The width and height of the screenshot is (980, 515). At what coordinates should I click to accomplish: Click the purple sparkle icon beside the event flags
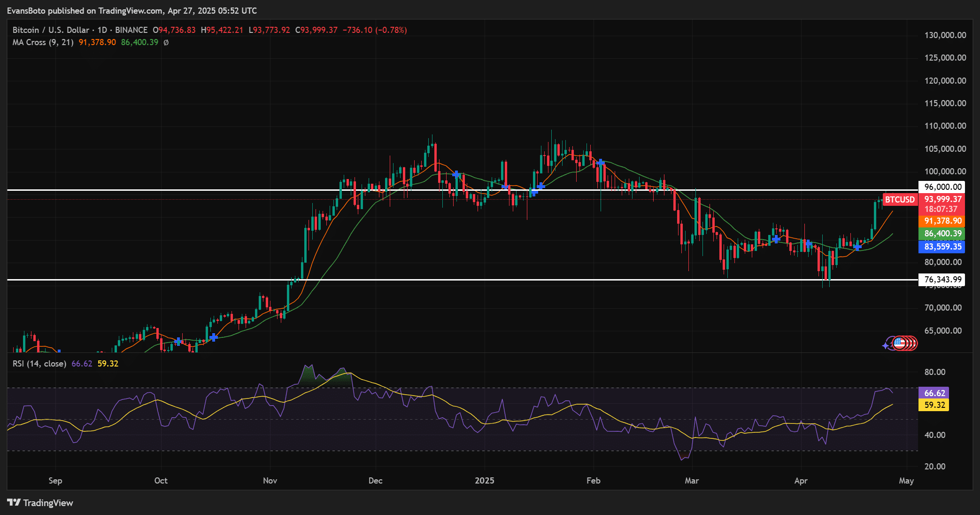coord(886,346)
